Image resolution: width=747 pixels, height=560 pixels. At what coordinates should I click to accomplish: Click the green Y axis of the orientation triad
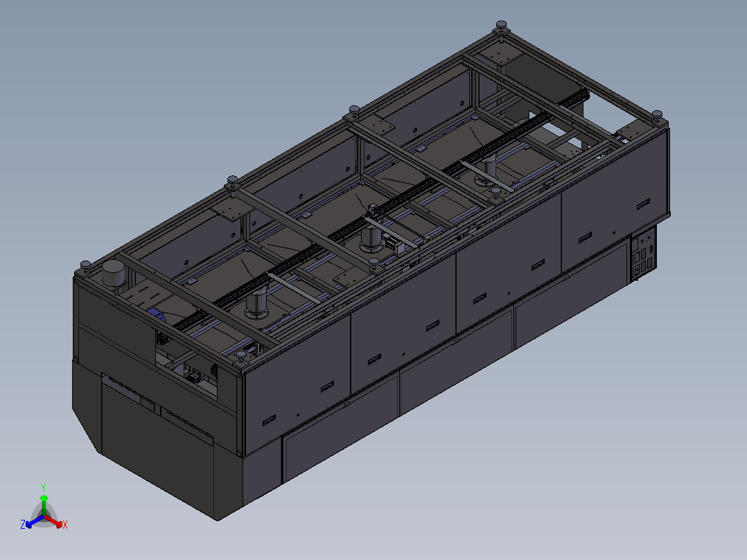click(x=44, y=506)
